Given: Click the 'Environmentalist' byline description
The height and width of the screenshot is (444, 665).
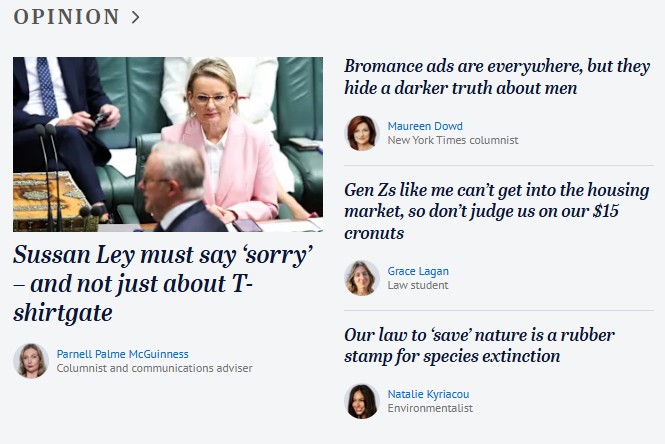Looking at the screenshot, I should 430,408.
